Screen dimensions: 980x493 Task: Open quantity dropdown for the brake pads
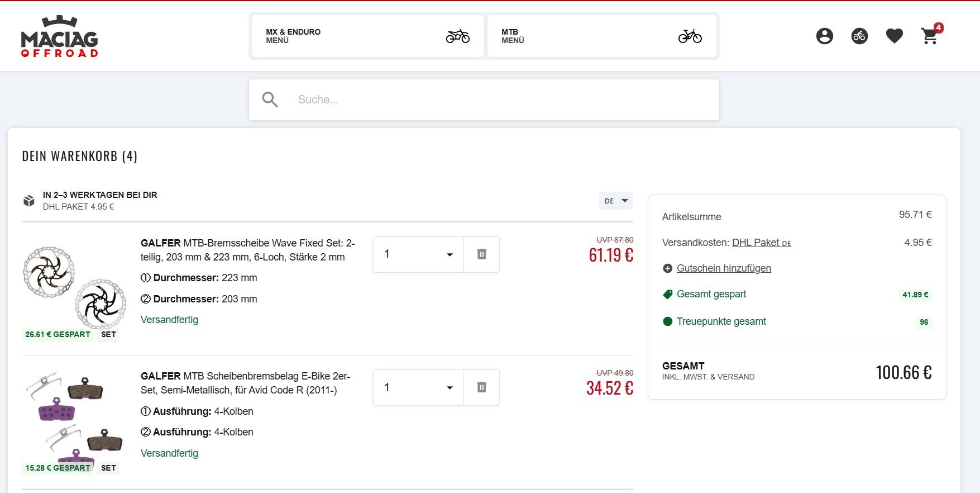tap(418, 387)
